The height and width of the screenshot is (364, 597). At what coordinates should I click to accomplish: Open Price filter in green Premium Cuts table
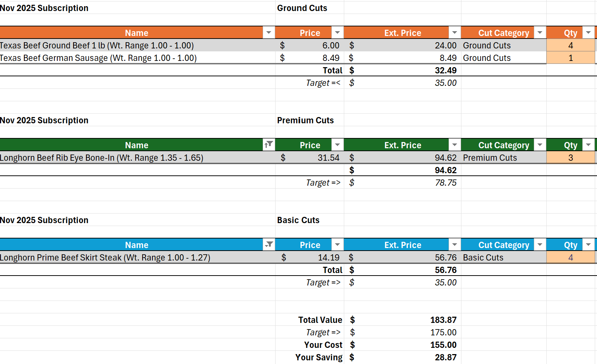pos(337,145)
